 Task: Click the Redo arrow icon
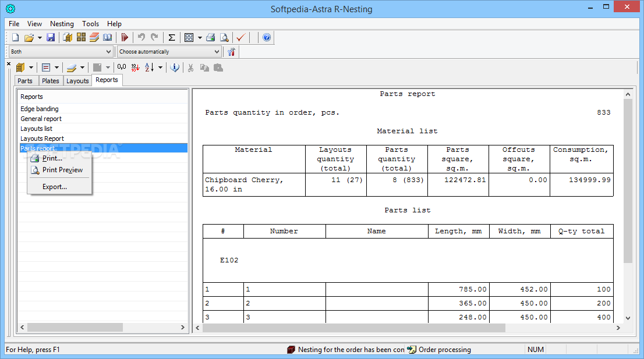click(154, 37)
